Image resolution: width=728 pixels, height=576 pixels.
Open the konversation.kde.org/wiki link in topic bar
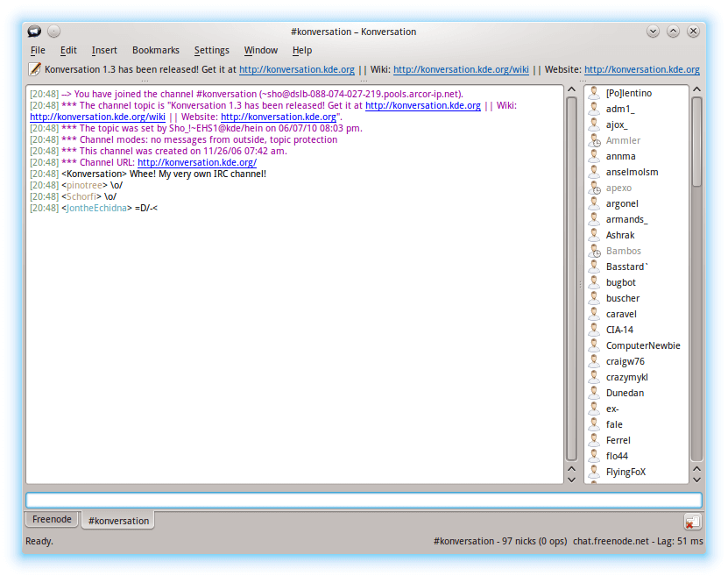[x=461, y=69]
